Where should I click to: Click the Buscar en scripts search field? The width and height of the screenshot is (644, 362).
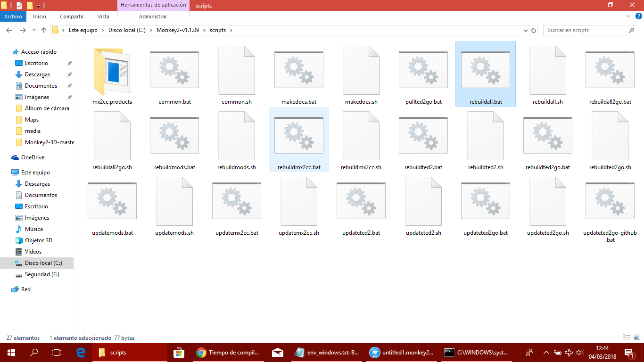[585, 30]
